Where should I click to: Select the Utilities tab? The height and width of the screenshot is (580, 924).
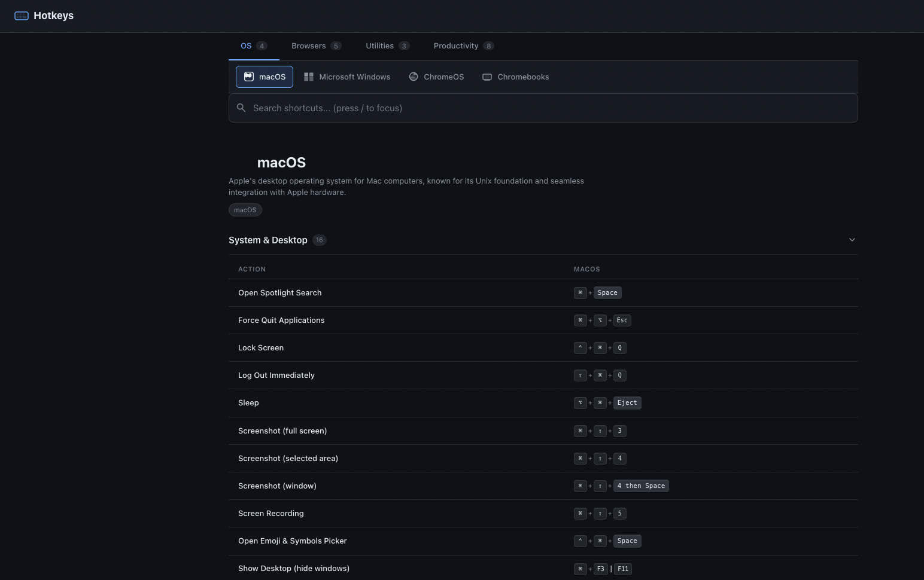tap(387, 46)
